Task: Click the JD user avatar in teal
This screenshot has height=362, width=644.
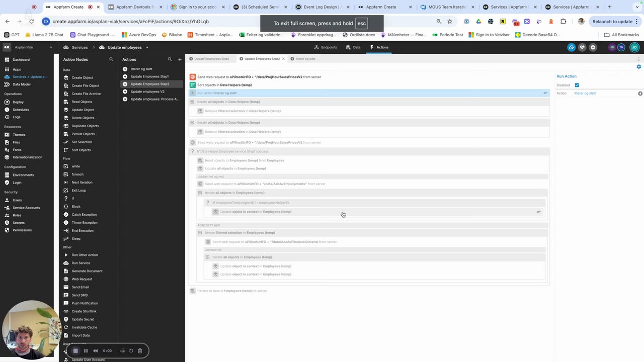Action: pos(634,47)
